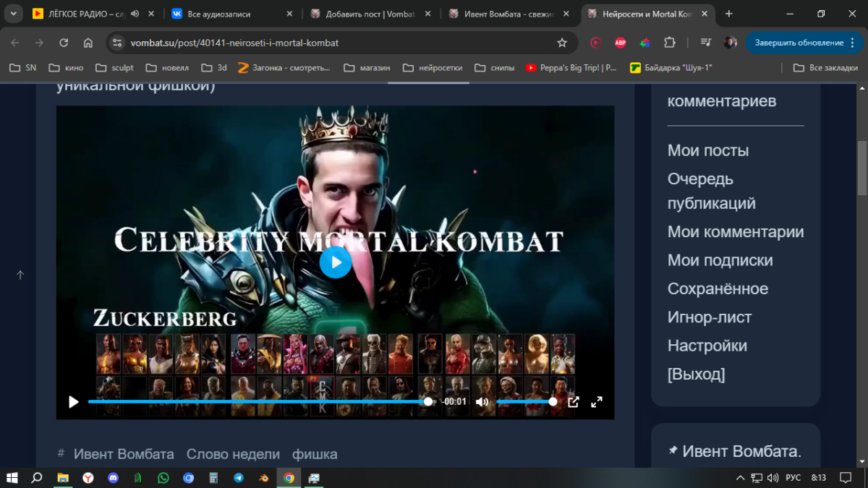The width and height of the screenshot is (868, 488).
Task: Open the browser home page
Action: pos(88,43)
